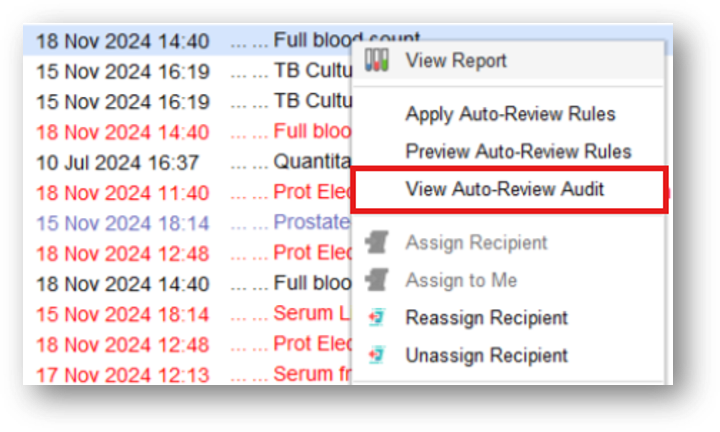Click the Reassign Recipient arrow icon
Screen dimensions: 720x432
376,317
